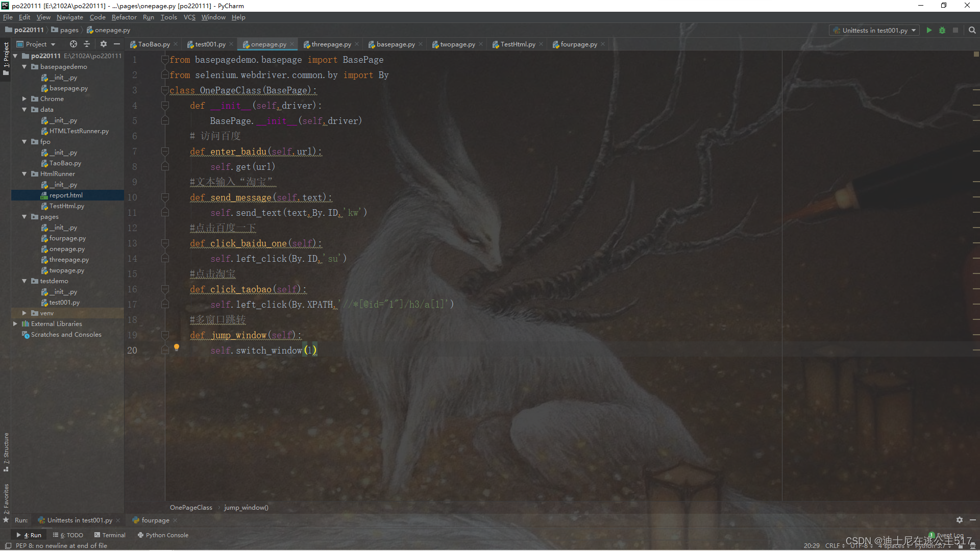Click po220111 breadcrumb in navigation bar

point(25,30)
